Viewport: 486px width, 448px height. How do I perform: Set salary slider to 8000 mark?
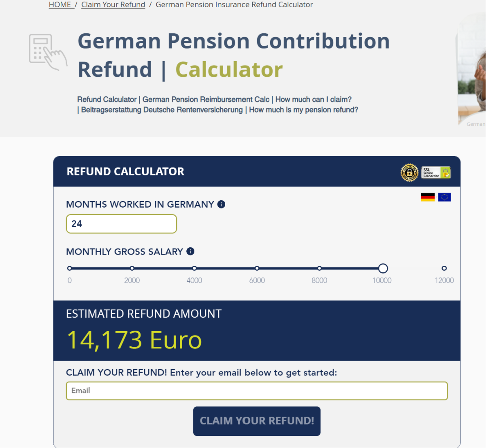pos(320,268)
